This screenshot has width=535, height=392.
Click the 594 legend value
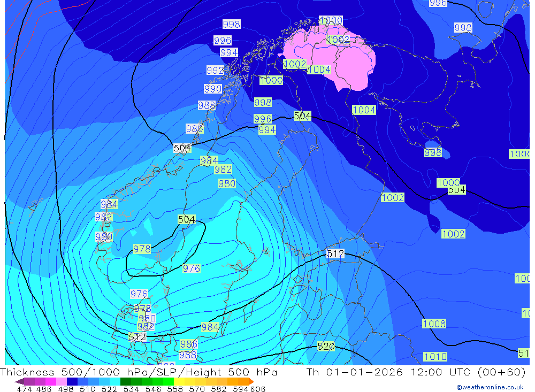point(241,389)
